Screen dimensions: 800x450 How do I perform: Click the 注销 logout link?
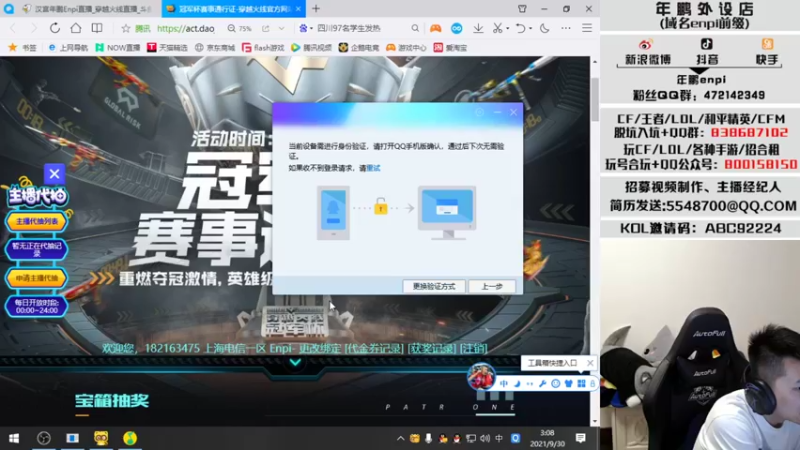point(473,348)
